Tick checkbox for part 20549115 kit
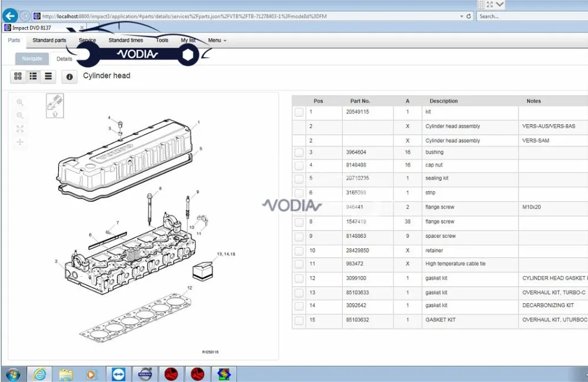 point(299,112)
